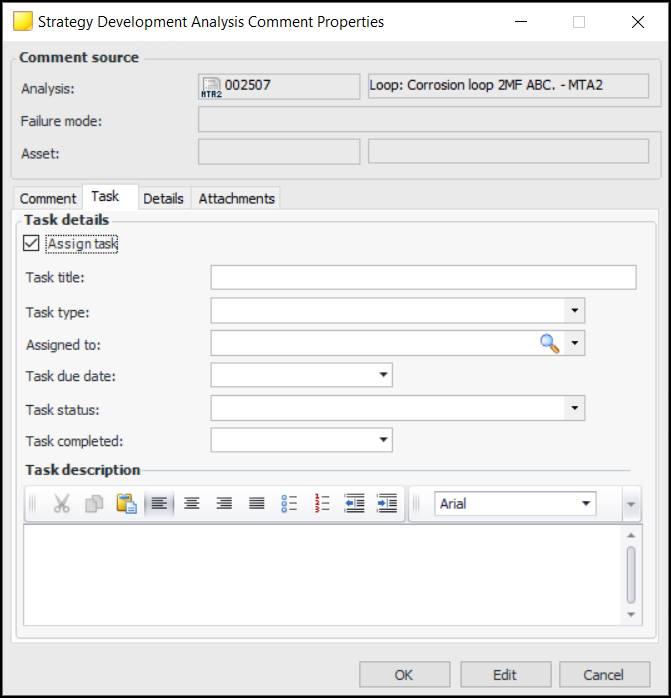This screenshot has height=698, width=671.
Task: Click the analysis field showing 002507
Action: click(279, 86)
